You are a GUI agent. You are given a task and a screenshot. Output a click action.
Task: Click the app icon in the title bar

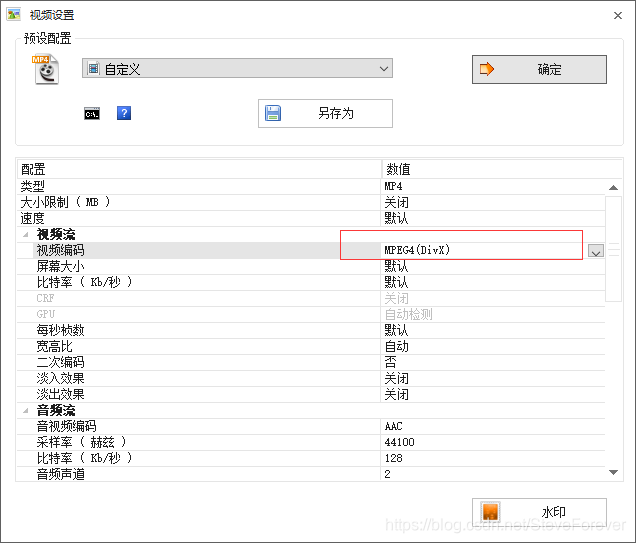(x=13, y=15)
